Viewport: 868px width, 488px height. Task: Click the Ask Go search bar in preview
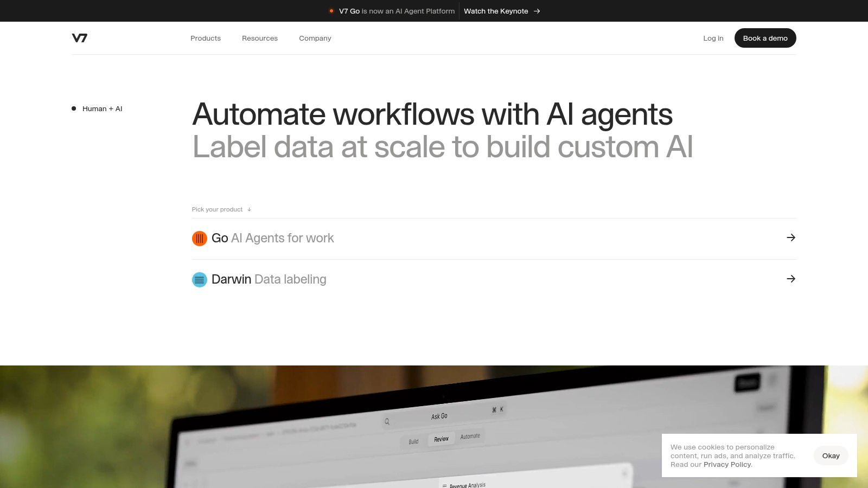pos(444,415)
